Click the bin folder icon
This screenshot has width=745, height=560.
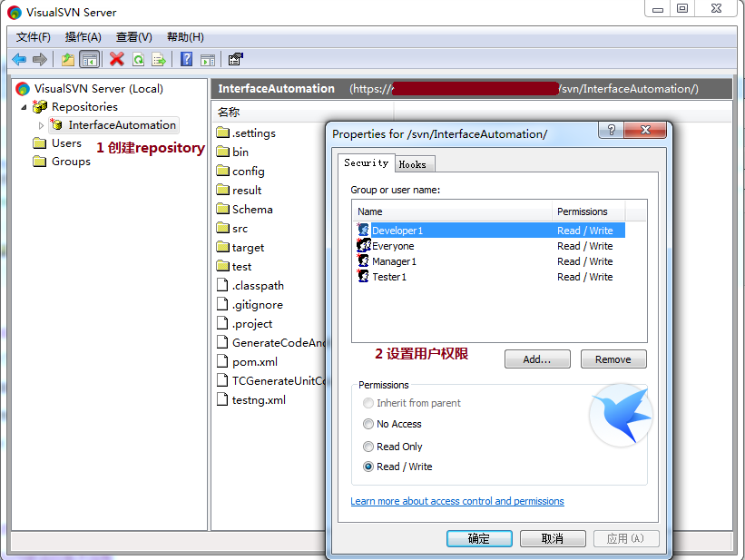pyautogui.click(x=223, y=152)
